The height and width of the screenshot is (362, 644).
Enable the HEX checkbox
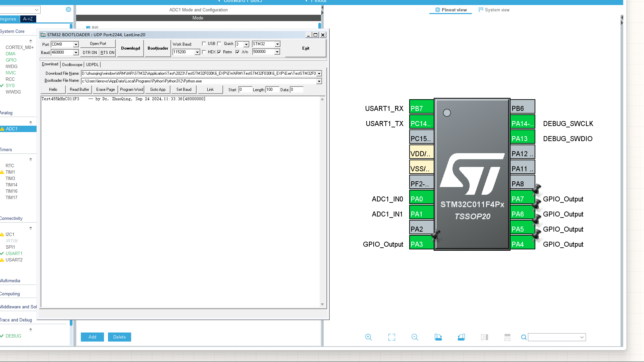click(x=204, y=52)
